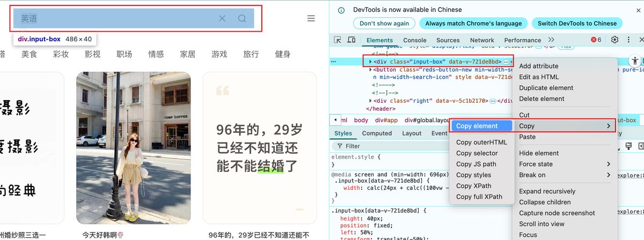The height and width of the screenshot is (240, 644).
Task: Select Expand recursively
Action: tap(547, 191)
